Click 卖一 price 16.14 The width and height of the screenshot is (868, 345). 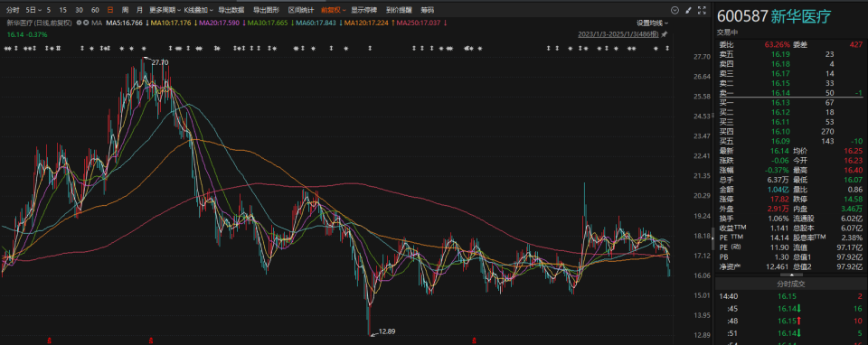pos(781,93)
